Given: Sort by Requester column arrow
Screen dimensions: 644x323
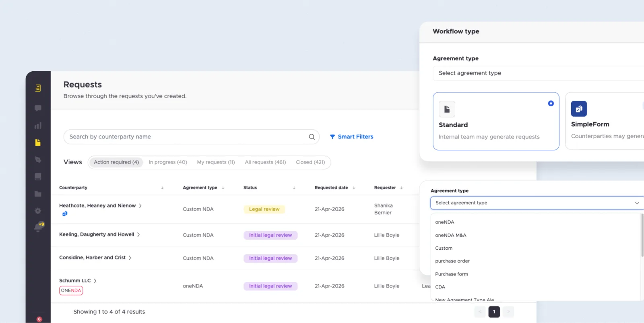Looking at the screenshot, I should [401, 188].
